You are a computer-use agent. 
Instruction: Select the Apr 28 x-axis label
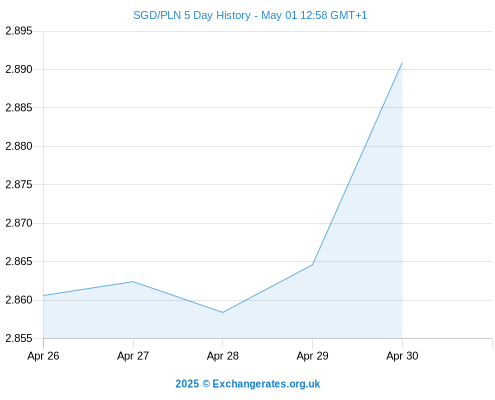223,356
